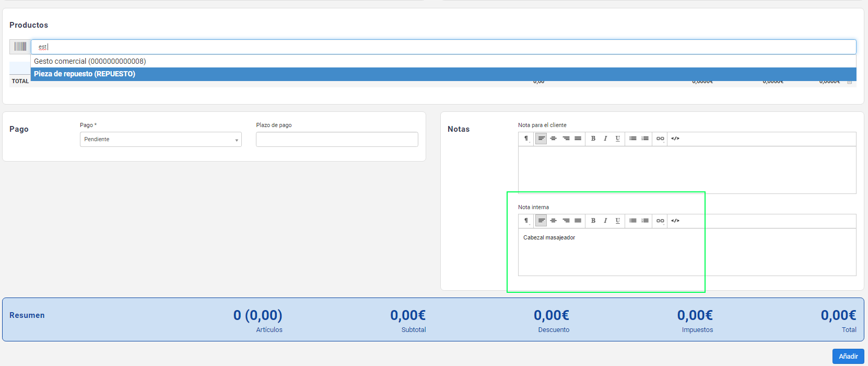Apply underline in Nota interna toolbar
The image size is (868, 366).
pyautogui.click(x=618, y=221)
